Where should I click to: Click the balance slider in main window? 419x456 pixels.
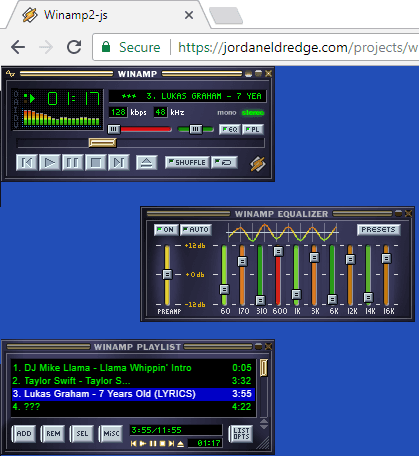point(196,129)
